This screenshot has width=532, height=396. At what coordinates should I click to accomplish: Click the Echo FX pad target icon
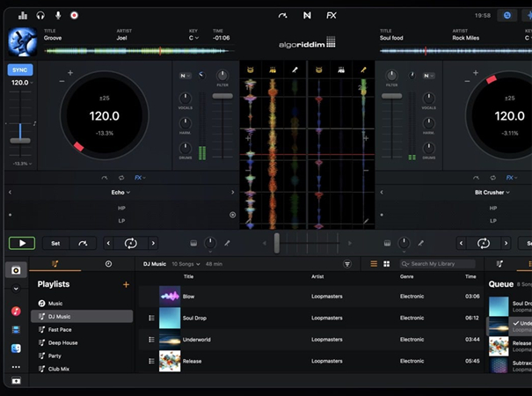[232, 215]
